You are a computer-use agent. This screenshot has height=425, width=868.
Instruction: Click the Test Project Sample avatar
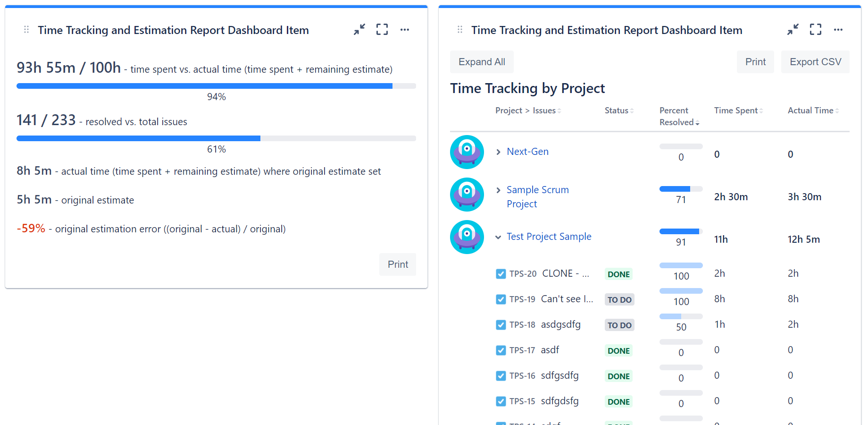click(467, 237)
